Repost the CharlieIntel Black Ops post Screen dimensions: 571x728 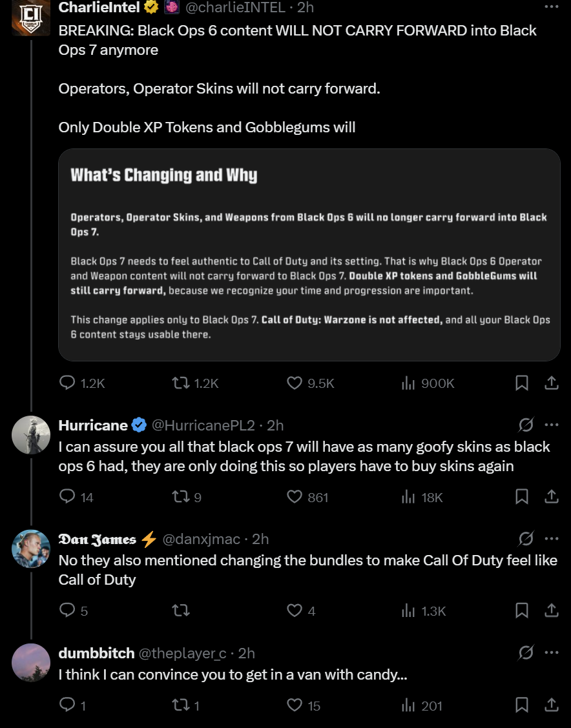pyautogui.click(x=181, y=383)
